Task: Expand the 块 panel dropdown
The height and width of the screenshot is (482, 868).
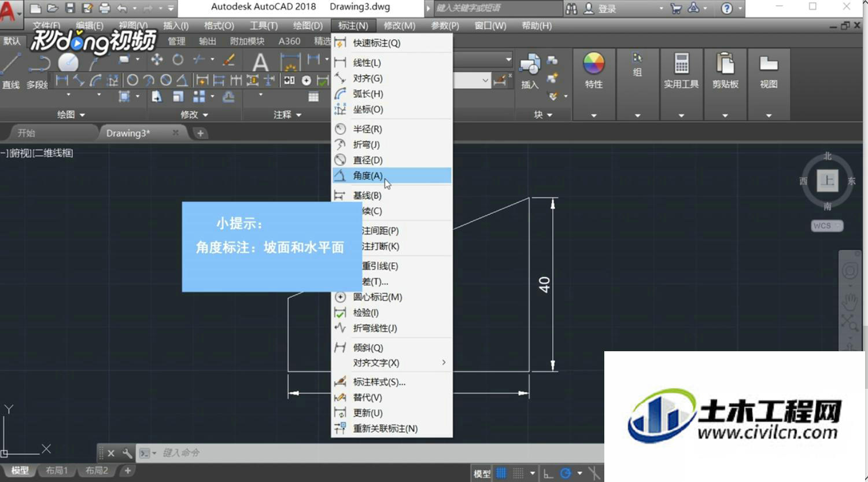Action: click(x=543, y=115)
